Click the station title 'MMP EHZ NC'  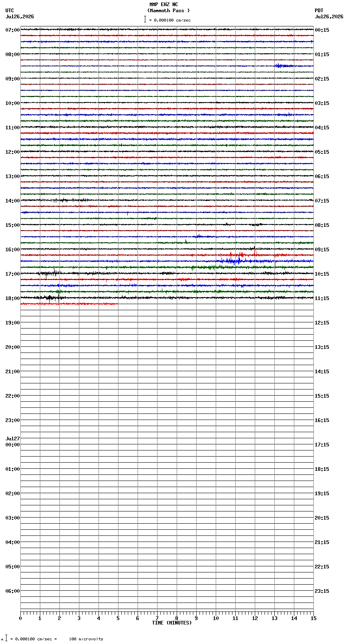[164, 4]
